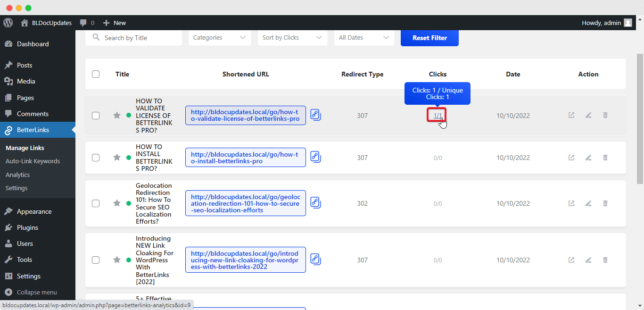Image resolution: width=644 pixels, height=310 pixels.
Task: Check the 'How to install BetterLinks Pro' row checkbox
Action: point(96,158)
